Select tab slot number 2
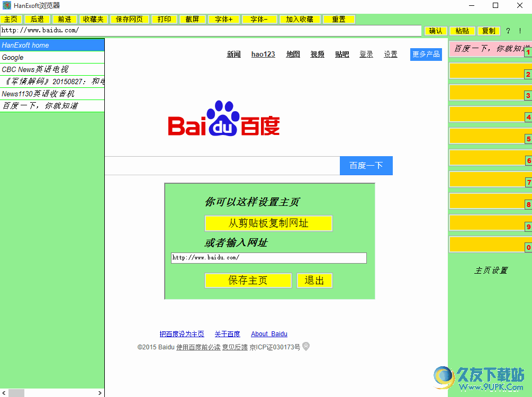 tap(490, 71)
